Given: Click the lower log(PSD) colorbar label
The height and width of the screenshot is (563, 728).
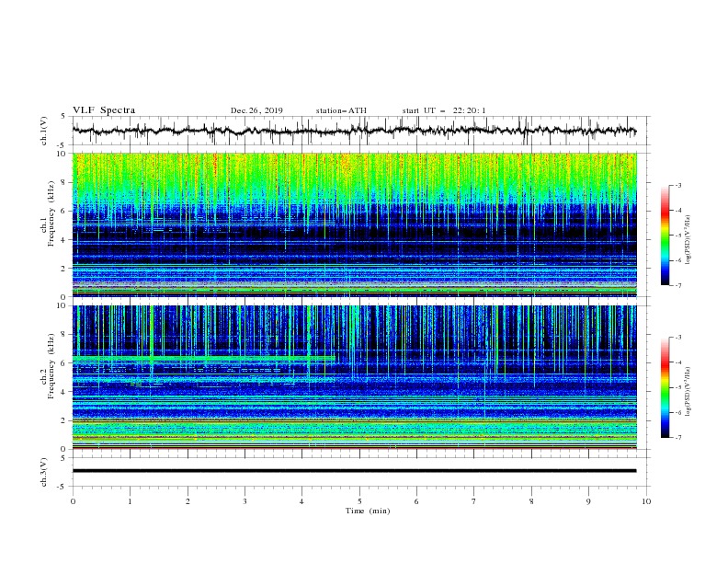Looking at the screenshot, I should click(688, 392).
